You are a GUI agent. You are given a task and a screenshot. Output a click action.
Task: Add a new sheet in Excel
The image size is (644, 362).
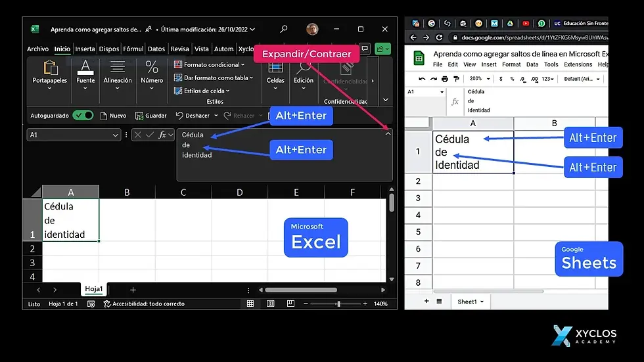133,290
